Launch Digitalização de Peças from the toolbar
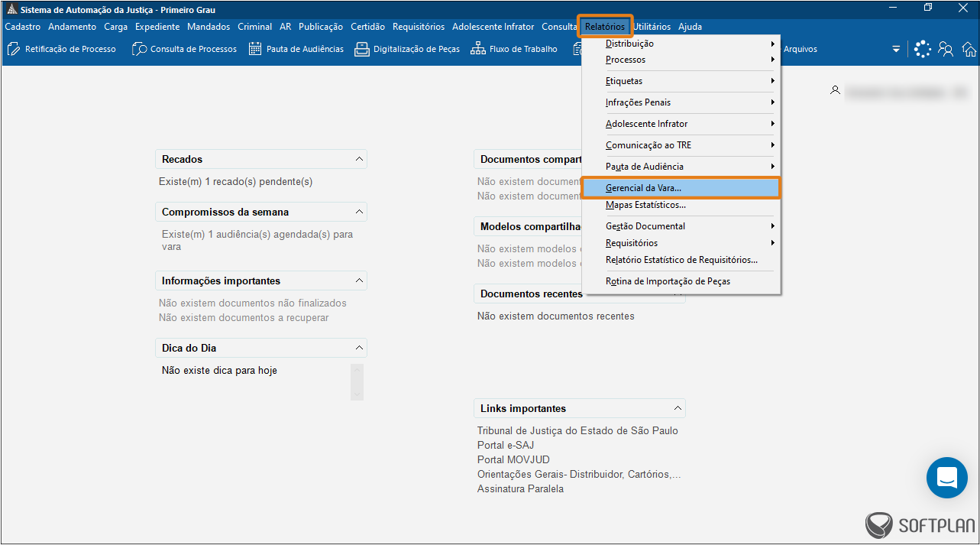 (x=407, y=49)
